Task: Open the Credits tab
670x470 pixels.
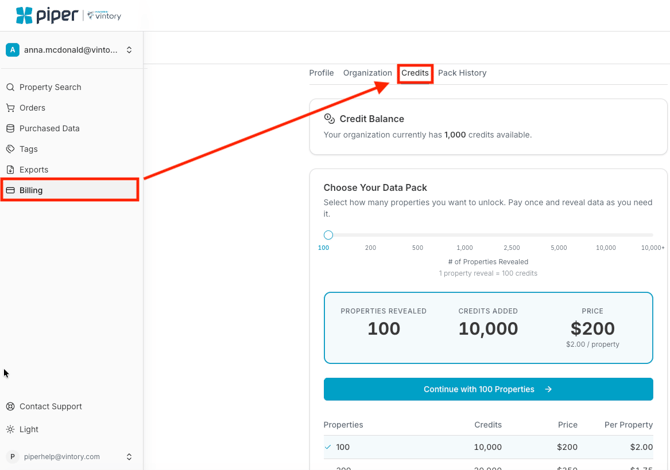Action: [x=415, y=73]
